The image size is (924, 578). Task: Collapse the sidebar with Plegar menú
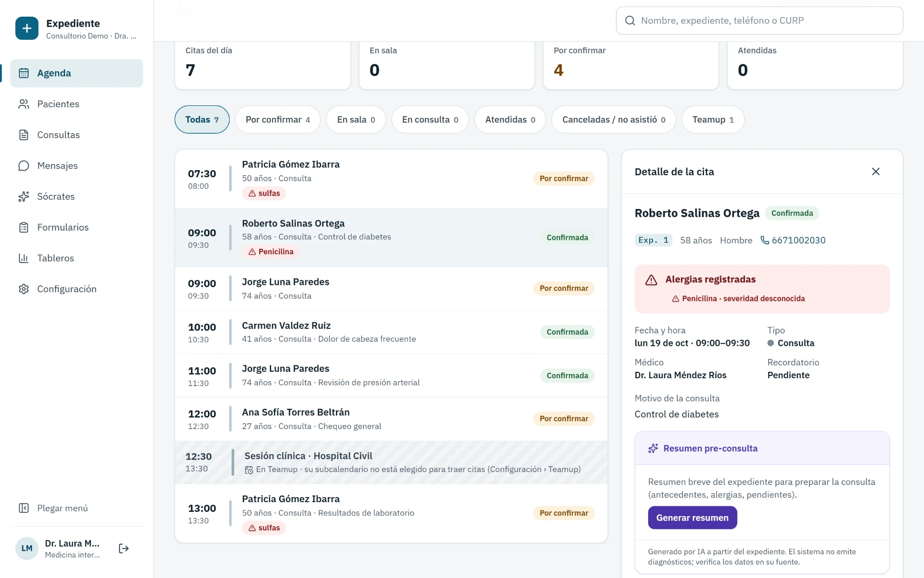[77, 508]
